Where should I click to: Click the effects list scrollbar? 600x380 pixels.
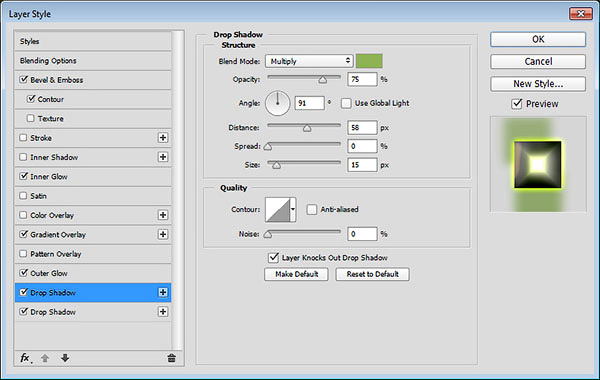[177, 190]
